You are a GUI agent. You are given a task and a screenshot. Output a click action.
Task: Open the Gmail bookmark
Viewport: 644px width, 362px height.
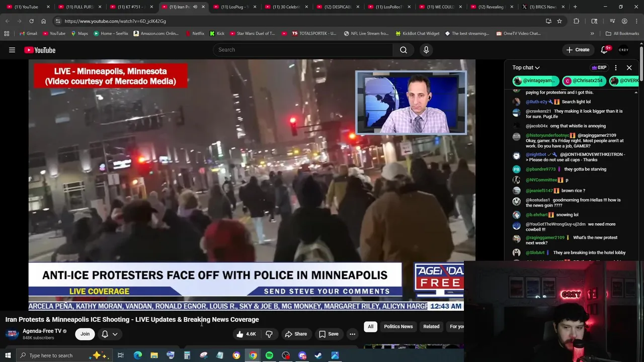coord(28,34)
